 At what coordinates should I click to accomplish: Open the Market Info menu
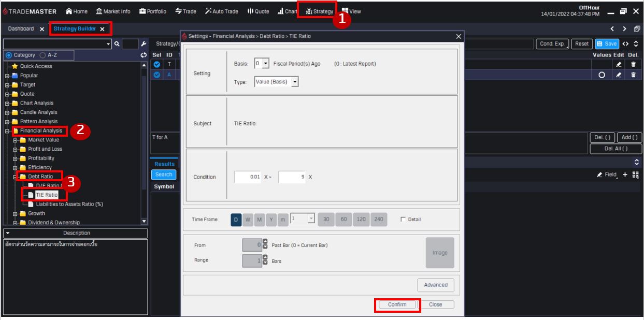pyautogui.click(x=113, y=11)
